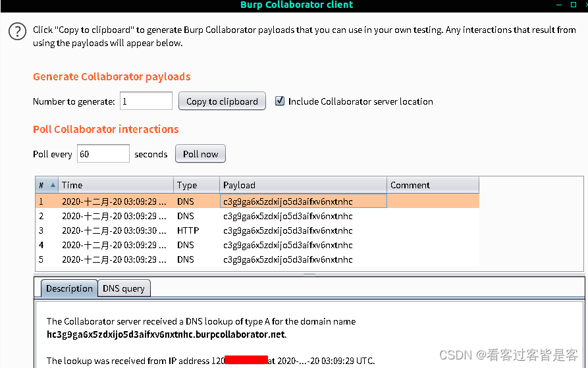Click the payload cell in HTTP row
588x368 pixels.
click(303, 230)
